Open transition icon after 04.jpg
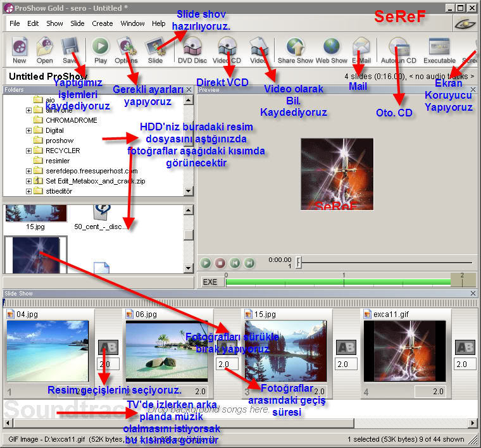Screen dimensions: 481x448 pos(108,347)
